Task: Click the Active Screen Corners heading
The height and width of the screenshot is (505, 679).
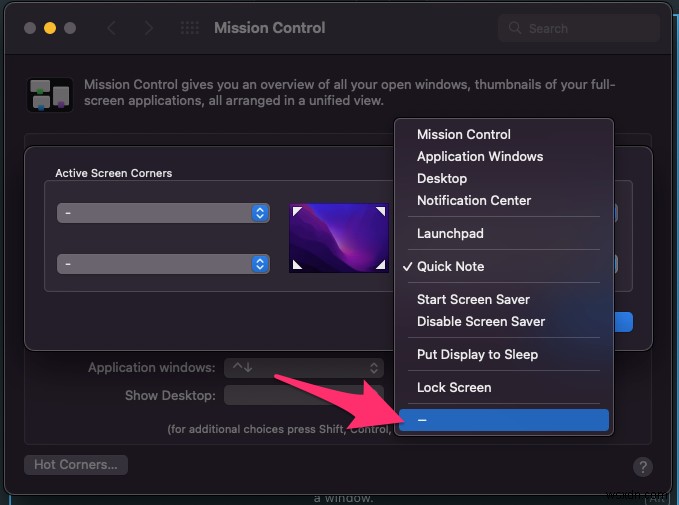Action: coord(113,173)
